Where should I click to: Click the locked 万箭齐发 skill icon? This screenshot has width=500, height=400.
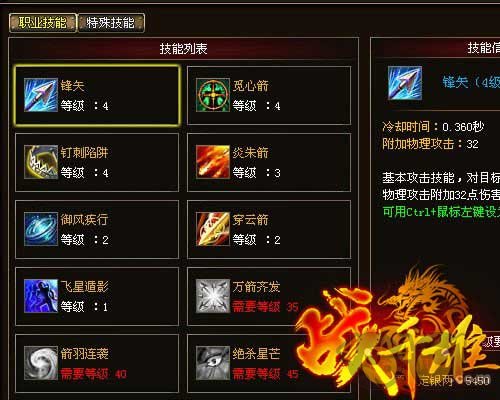(213, 296)
